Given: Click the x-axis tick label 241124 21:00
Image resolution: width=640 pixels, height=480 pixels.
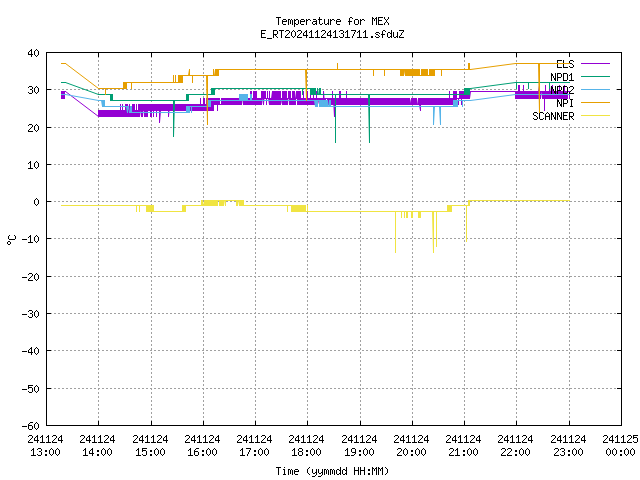Looking at the screenshot, I should pos(463,446).
